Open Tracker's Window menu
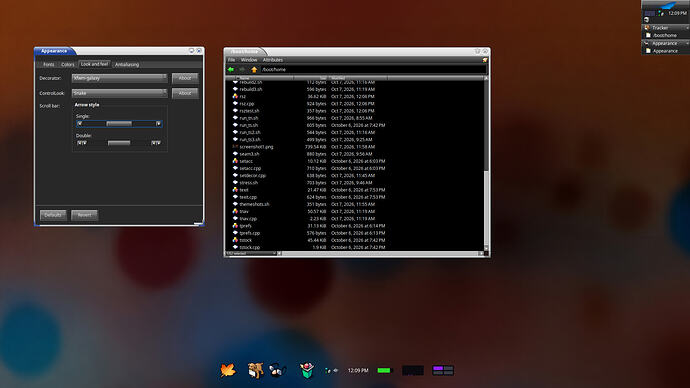Screen dimensions: 690x388 (249, 60)
